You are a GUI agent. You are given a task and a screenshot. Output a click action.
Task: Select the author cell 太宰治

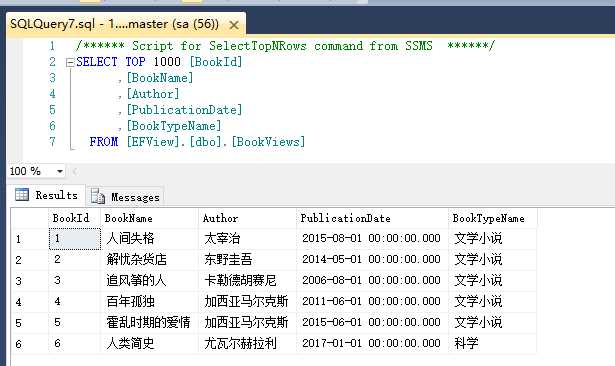[247, 239]
